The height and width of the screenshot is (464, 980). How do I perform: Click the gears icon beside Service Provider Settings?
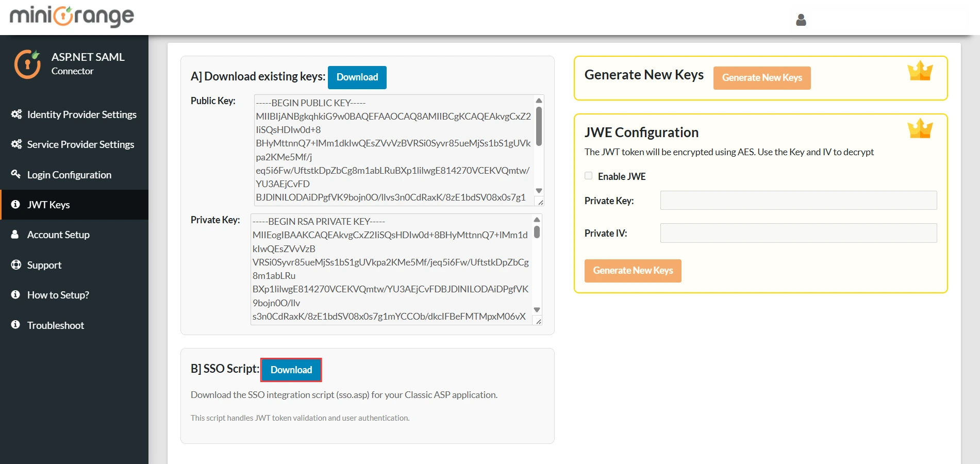[x=16, y=144]
